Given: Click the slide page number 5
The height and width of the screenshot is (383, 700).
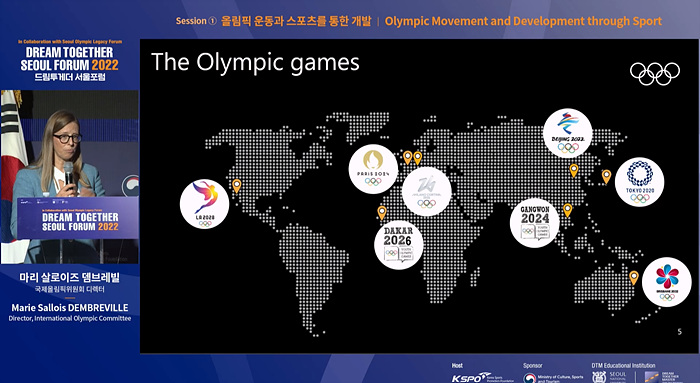Looking at the screenshot, I should click(679, 331).
